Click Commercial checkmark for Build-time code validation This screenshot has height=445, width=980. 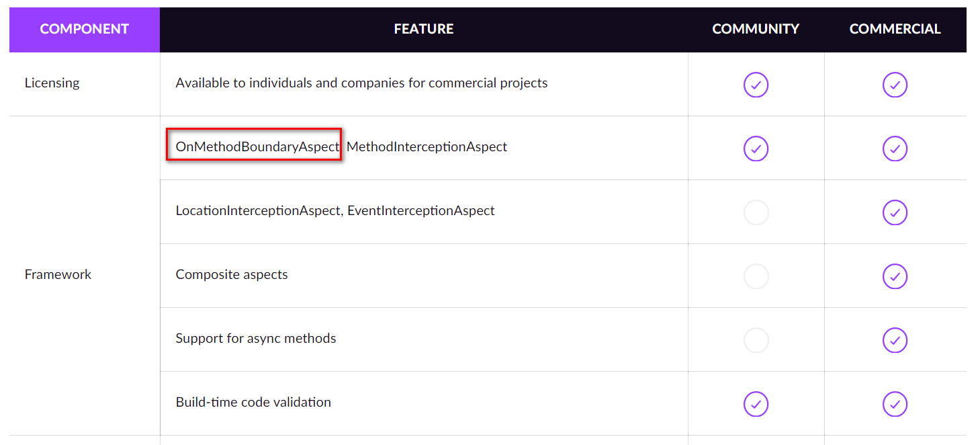[895, 404]
